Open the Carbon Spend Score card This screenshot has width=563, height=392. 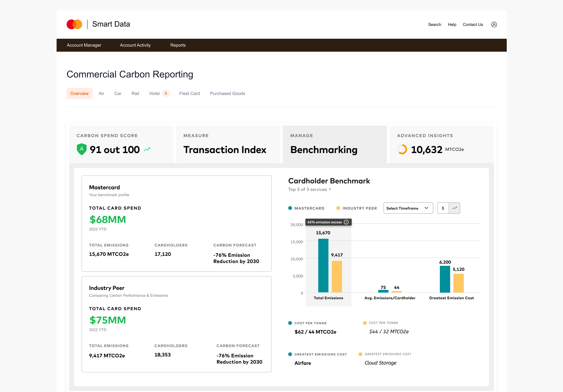[x=121, y=144]
